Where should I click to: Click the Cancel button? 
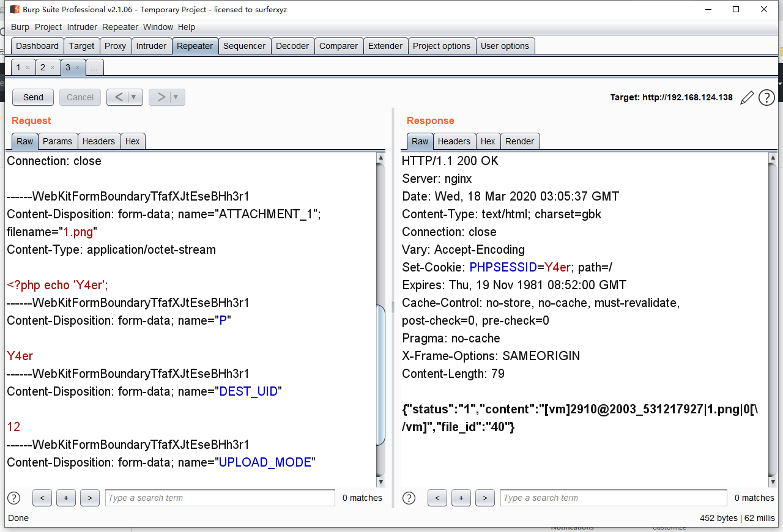tap(80, 97)
